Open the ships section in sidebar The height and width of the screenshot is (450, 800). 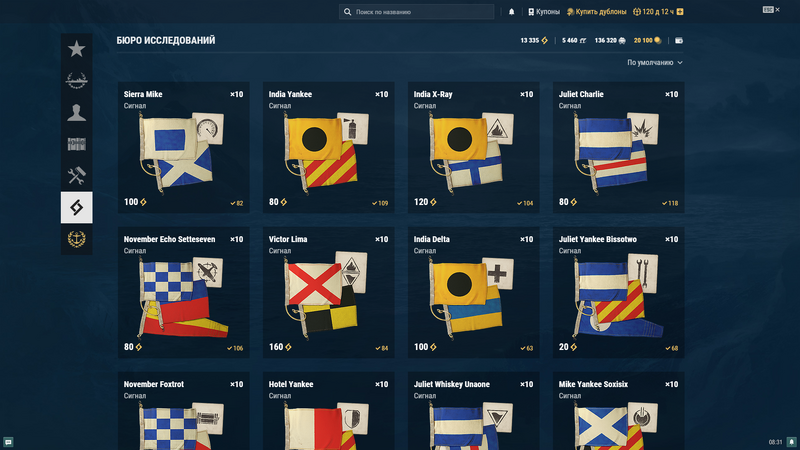(77, 81)
